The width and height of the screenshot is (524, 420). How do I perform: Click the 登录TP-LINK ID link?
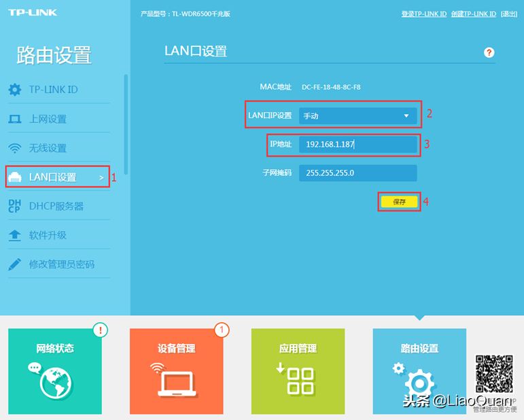(423, 14)
